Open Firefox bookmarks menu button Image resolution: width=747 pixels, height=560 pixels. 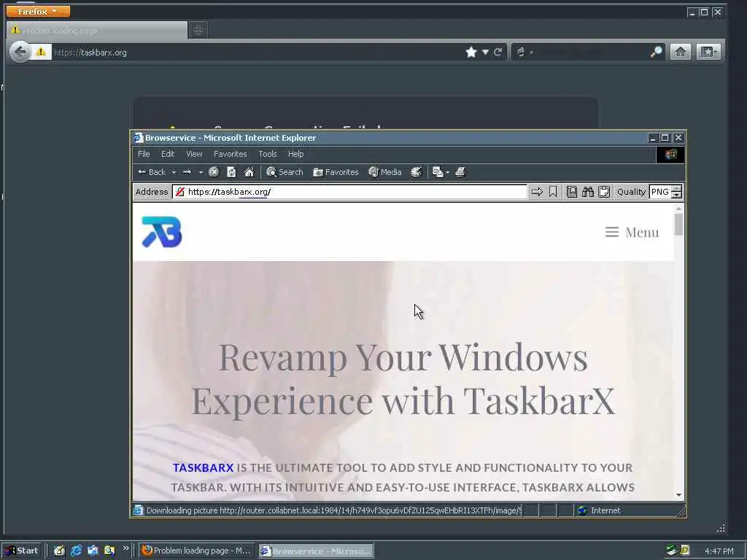708,52
